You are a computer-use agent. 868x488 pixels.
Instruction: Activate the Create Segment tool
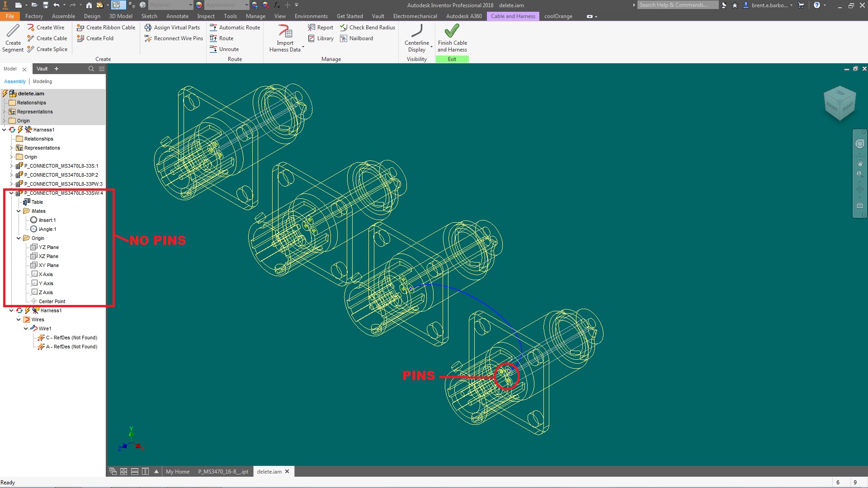[x=13, y=38]
